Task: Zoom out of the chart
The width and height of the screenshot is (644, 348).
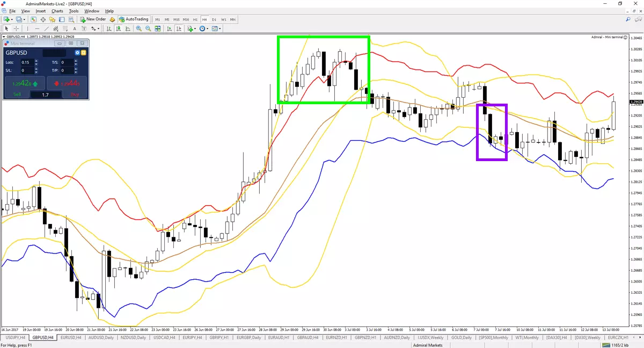Action: 148,28
